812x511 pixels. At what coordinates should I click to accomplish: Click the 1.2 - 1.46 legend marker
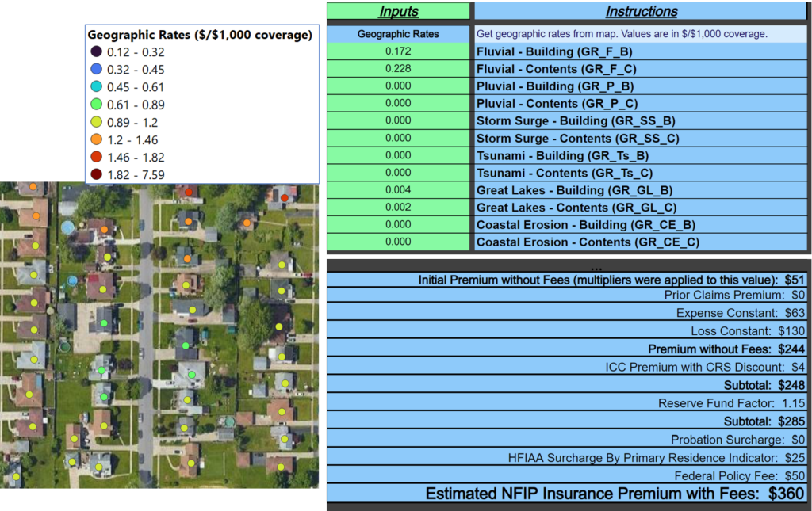96,139
